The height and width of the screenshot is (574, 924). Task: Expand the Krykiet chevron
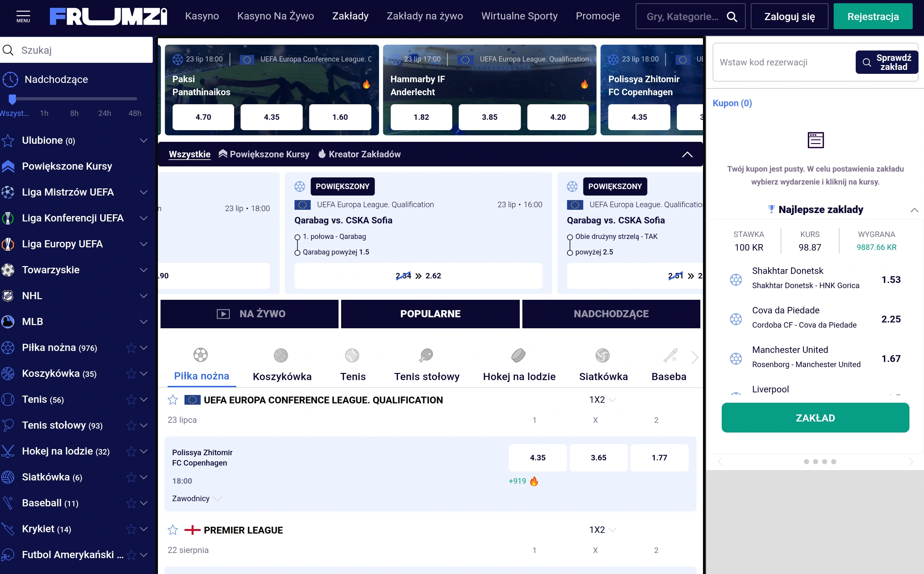(x=144, y=529)
